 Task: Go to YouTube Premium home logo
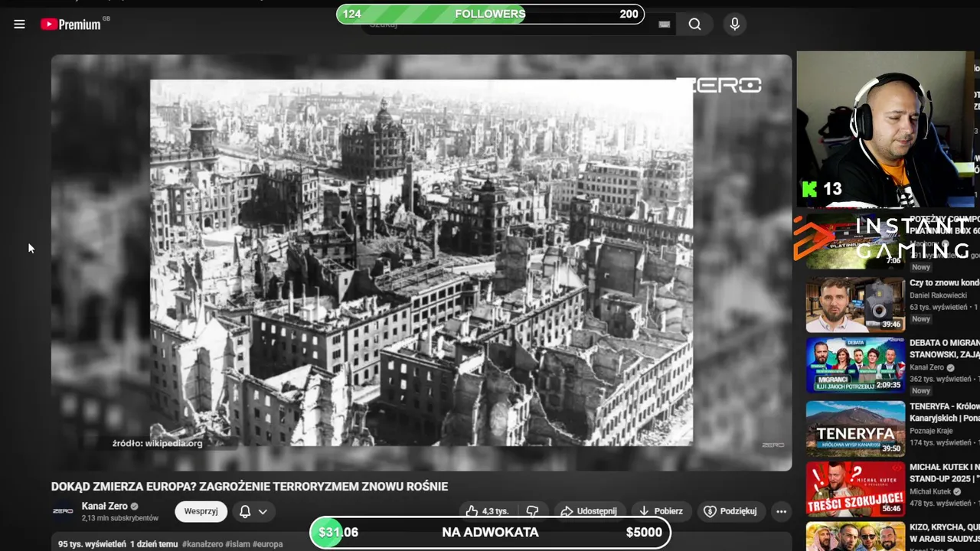pos(70,24)
